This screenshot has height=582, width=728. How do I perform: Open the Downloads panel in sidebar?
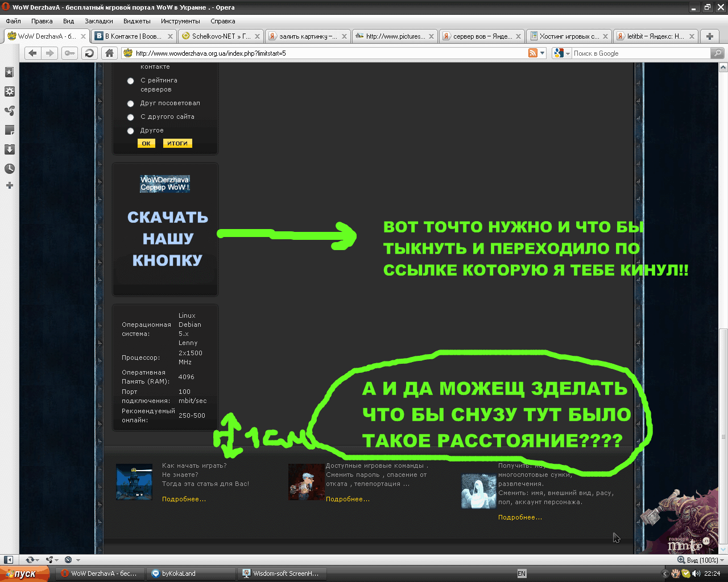pyautogui.click(x=10, y=149)
